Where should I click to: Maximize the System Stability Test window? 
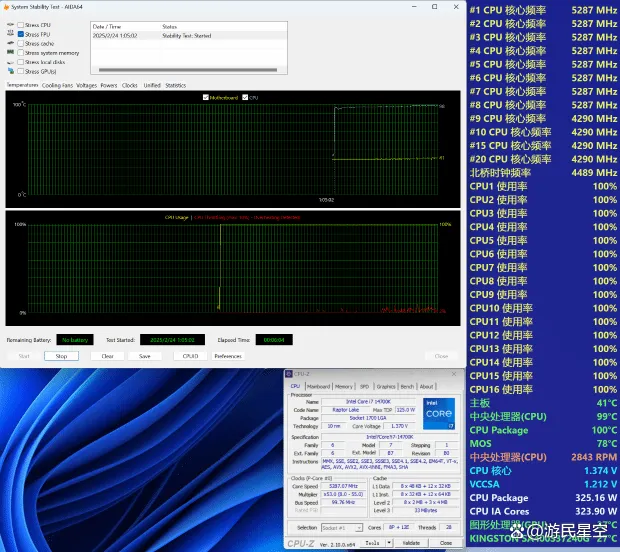[435, 7]
